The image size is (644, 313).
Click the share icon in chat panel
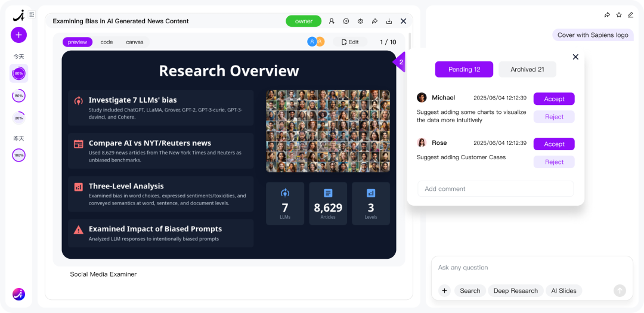(x=607, y=15)
